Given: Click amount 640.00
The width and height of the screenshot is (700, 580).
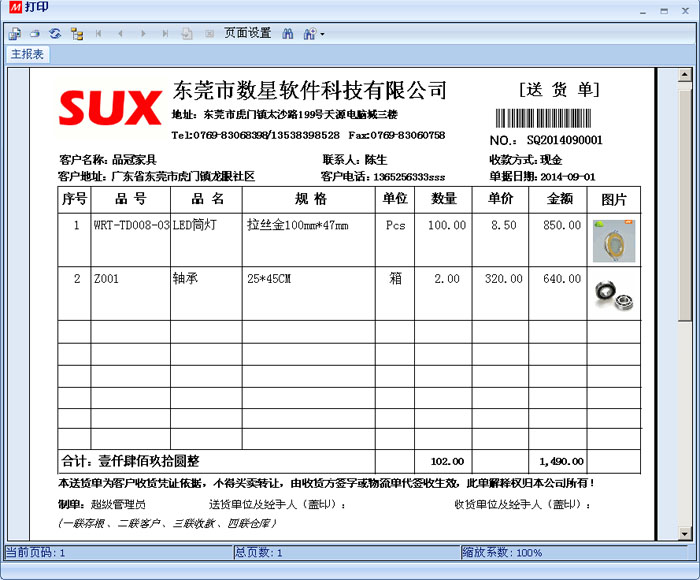Looking at the screenshot, I should (x=562, y=279).
